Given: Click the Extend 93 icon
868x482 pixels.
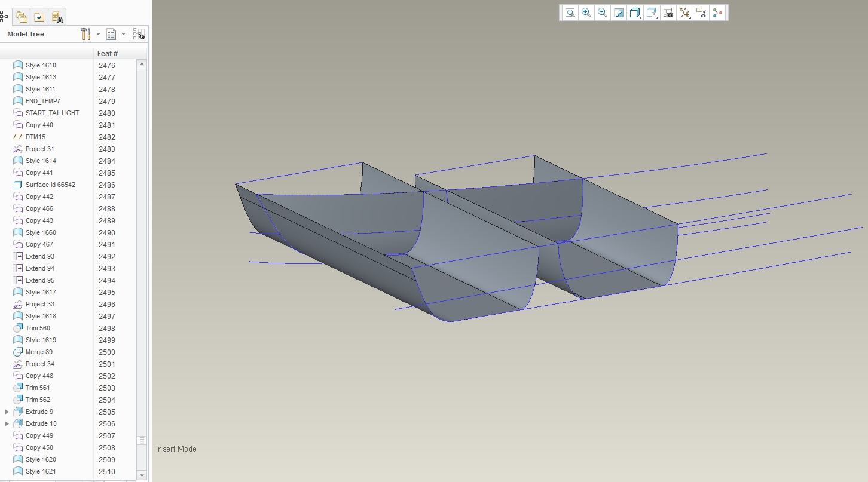Looking at the screenshot, I should point(18,256).
